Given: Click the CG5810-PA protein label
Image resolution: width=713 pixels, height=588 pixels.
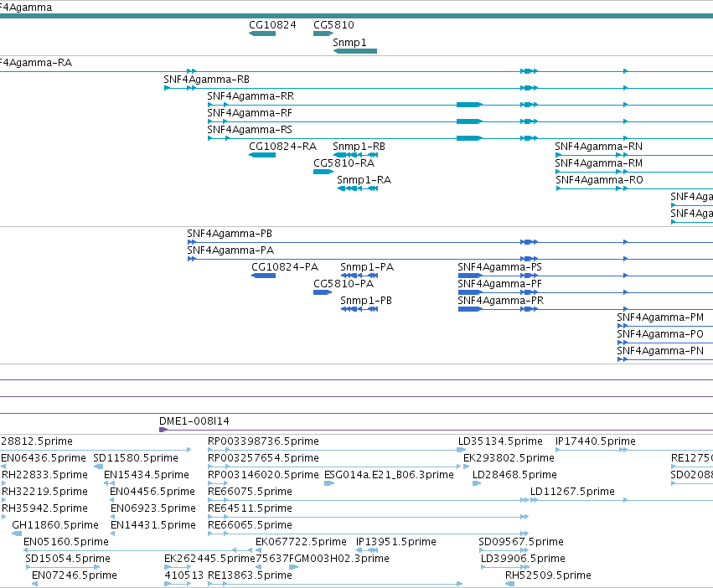Looking at the screenshot, I should (x=344, y=284).
